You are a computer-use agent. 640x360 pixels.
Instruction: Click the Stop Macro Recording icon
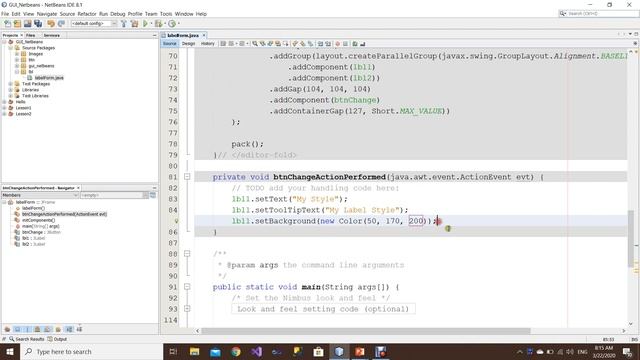(345, 44)
